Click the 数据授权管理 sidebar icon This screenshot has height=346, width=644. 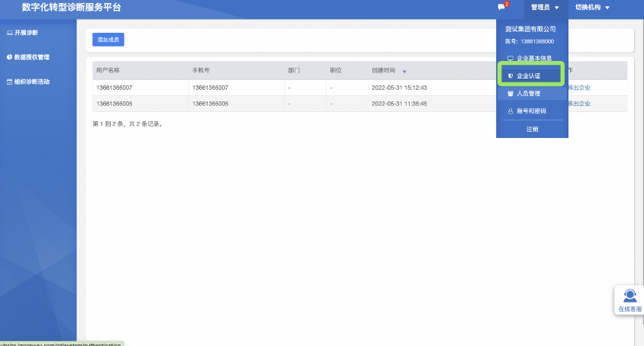pyautogui.click(x=9, y=57)
